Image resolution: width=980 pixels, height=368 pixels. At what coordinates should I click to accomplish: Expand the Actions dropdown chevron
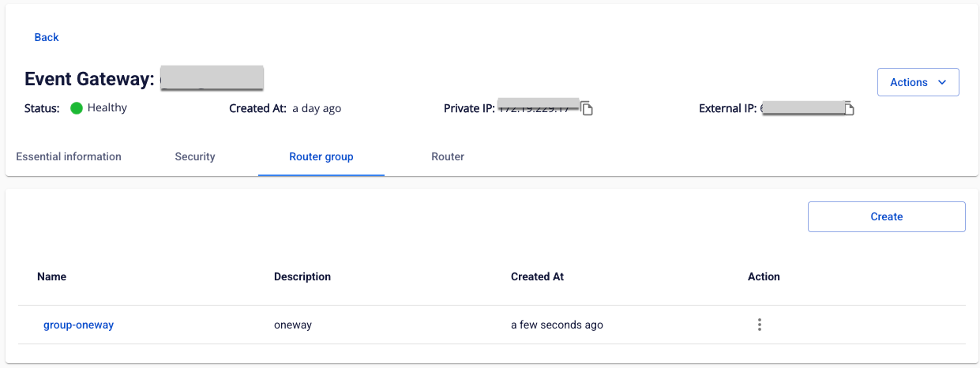tap(941, 82)
